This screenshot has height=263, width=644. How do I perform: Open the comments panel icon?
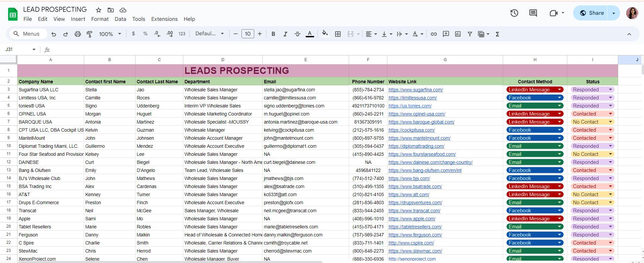533,13
